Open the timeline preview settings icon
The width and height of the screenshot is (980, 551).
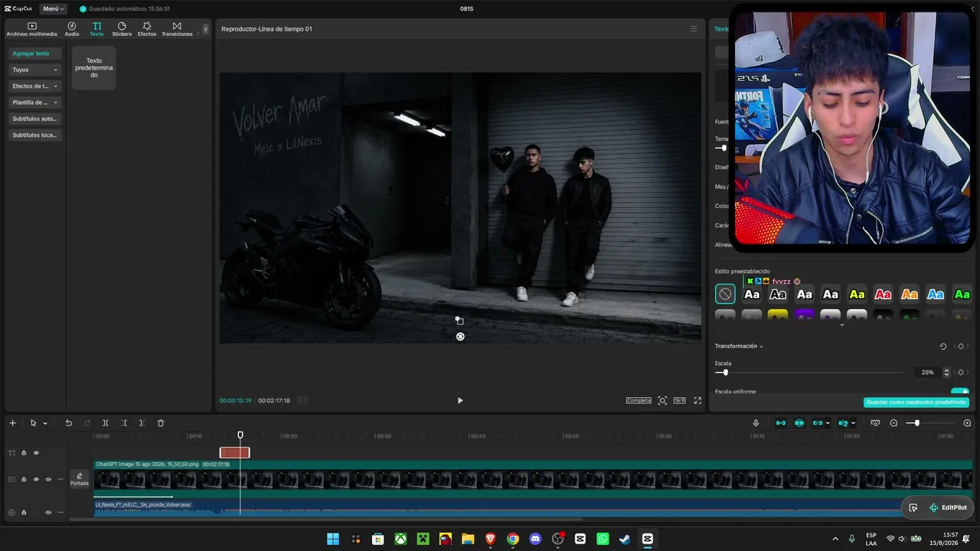(x=875, y=423)
